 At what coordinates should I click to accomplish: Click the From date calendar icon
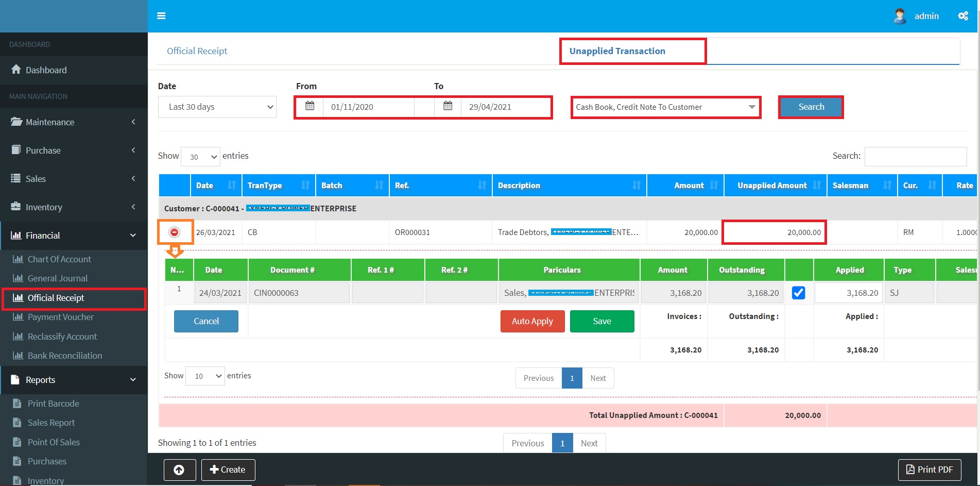[310, 107]
